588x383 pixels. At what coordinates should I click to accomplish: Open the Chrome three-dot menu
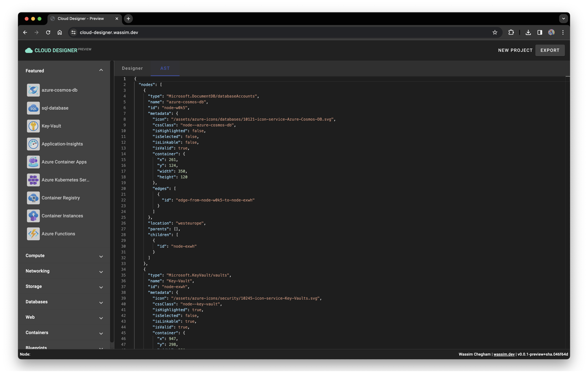pos(563,32)
